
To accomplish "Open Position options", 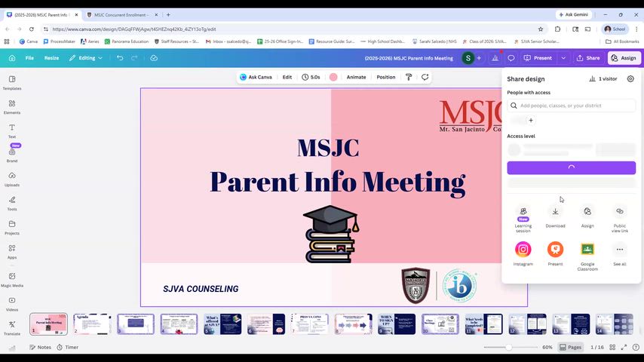I will (386, 77).
